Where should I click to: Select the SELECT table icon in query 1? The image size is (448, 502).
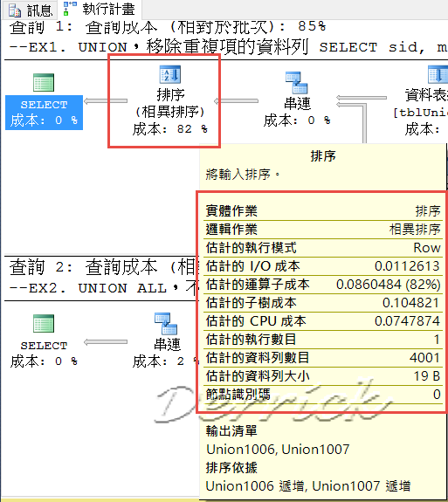(x=44, y=83)
